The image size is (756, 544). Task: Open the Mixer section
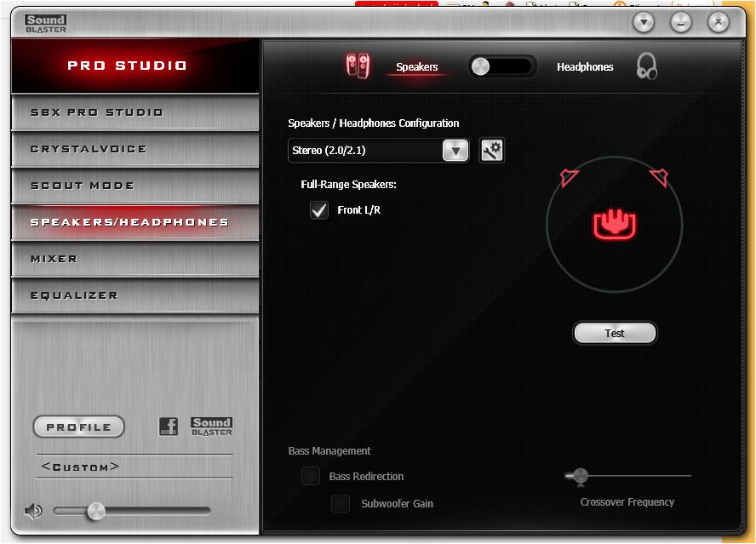(x=135, y=259)
